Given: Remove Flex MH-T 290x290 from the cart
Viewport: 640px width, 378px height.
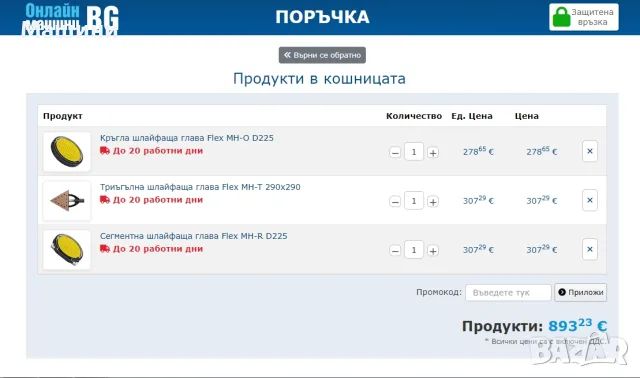Looking at the screenshot, I should click(590, 200).
